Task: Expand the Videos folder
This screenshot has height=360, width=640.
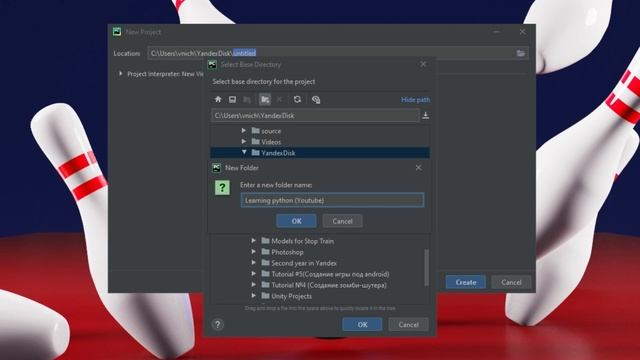Action: pos(244,142)
